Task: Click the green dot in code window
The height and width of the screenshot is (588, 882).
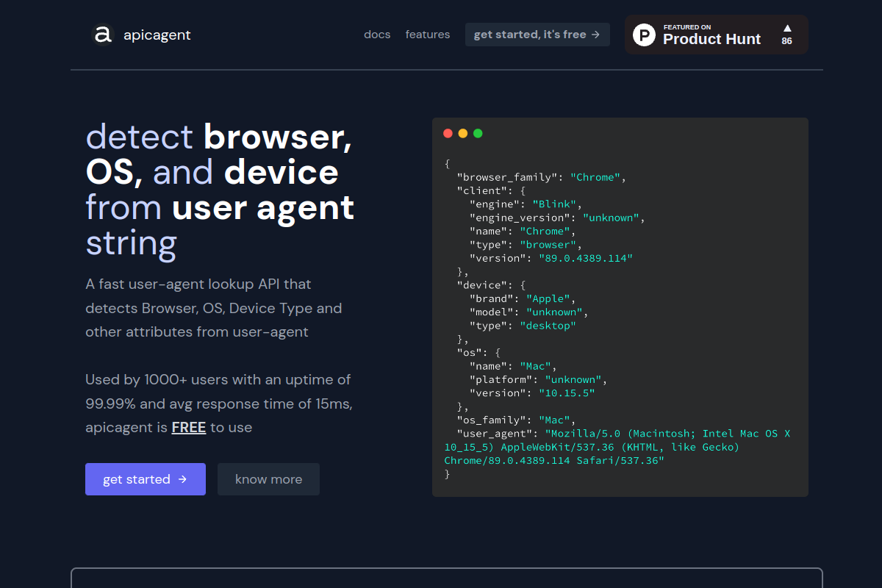Action: [x=478, y=133]
